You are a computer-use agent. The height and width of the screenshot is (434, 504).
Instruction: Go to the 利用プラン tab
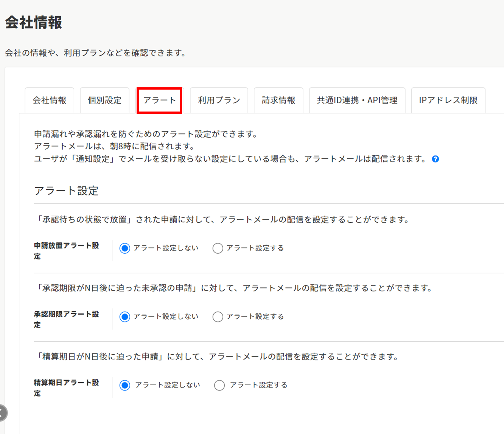219,100
